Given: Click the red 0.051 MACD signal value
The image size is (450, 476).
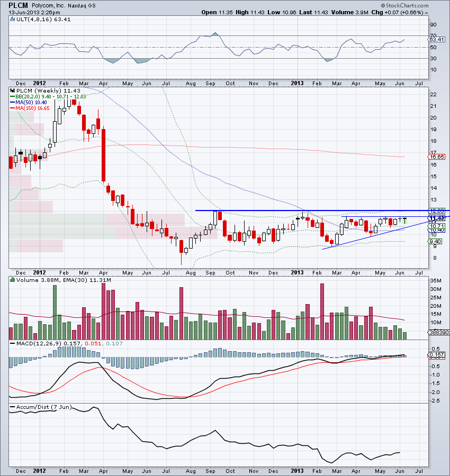Looking at the screenshot, I should click(x=93, y=343).
